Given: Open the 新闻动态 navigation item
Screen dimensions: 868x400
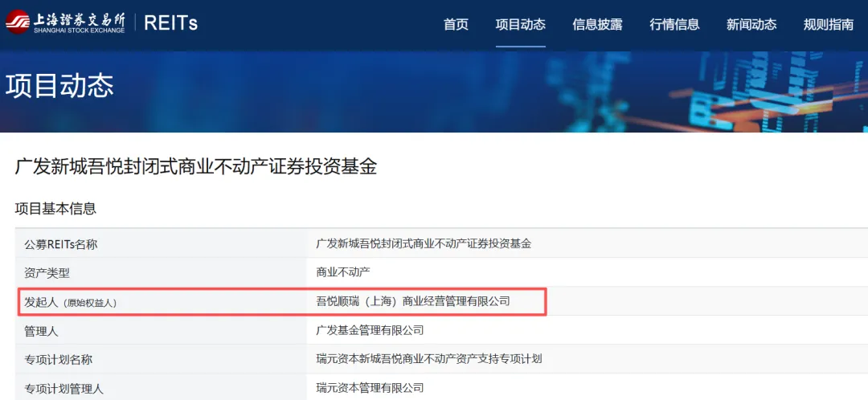Looking at the screenshot, I should [751, 24].
